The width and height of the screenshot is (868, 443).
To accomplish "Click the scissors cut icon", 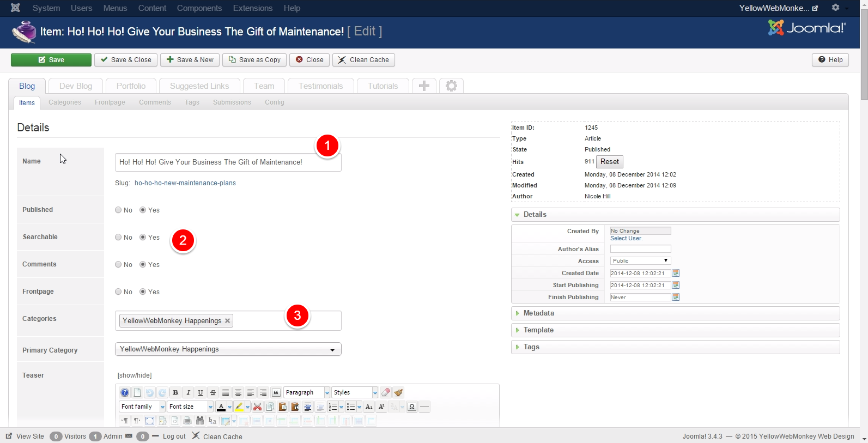I will click(258, 406).
